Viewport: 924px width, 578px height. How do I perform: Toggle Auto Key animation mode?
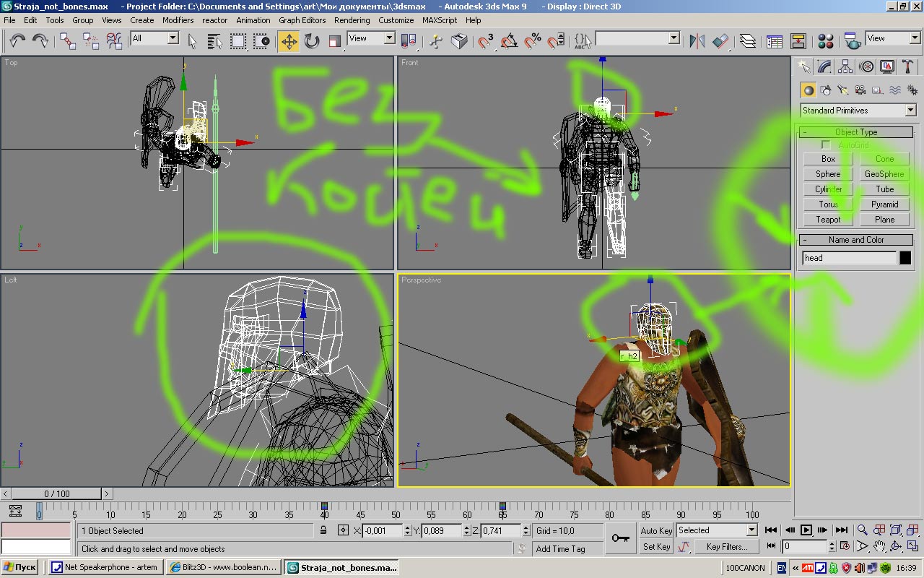coord(656,530)
